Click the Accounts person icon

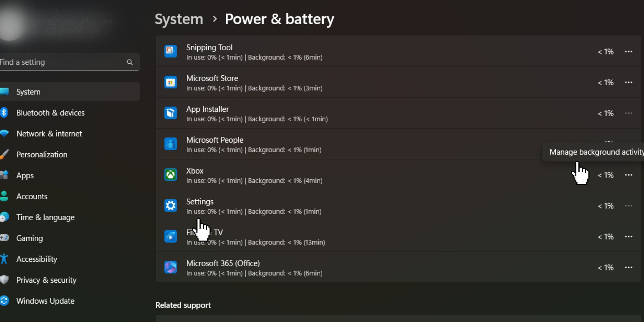tap(4, 196)
